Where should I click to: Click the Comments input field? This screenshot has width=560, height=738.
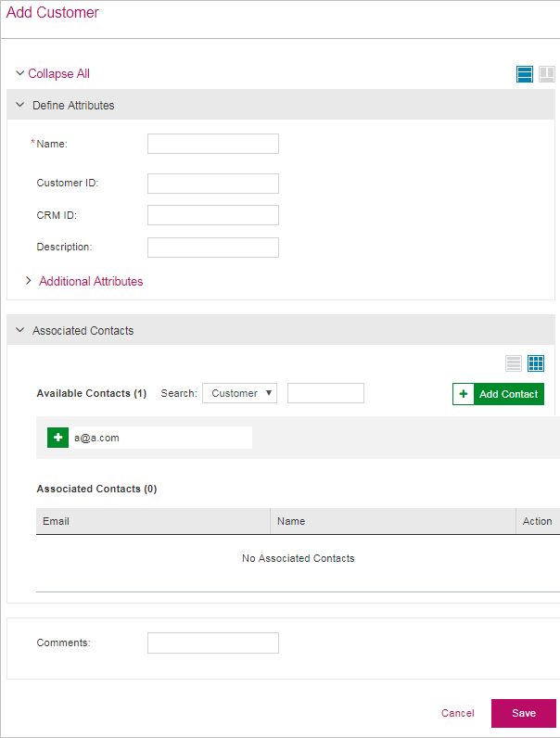click(212, 643)
